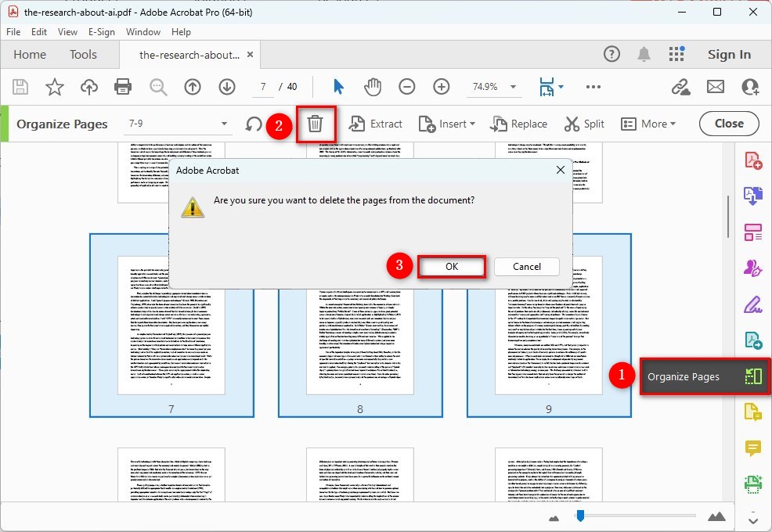Screen dimensions: 772x532
Task: Open the Replace pages tool
Action: coord(519,124)
